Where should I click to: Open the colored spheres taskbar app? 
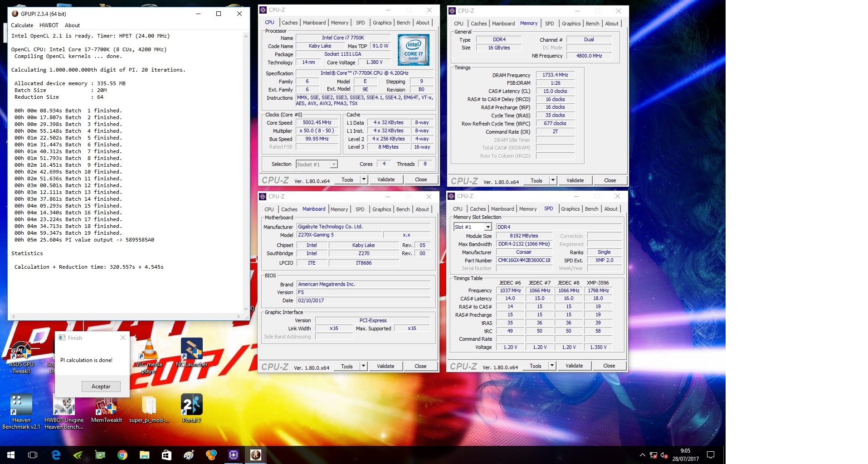tap(211, 455)
